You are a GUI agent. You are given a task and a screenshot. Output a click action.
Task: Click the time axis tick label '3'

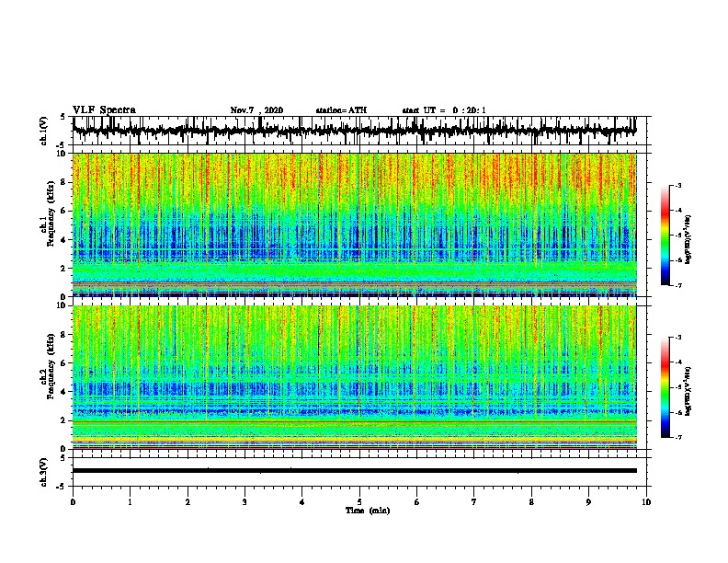(245, 501)
